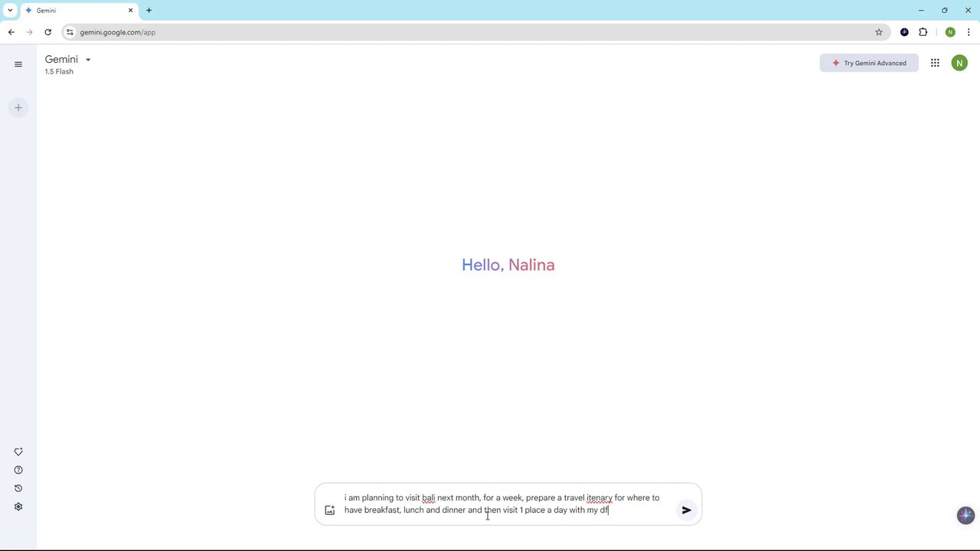Close the Gemini browser tab
The width and height of the screenshot is (980, 551).
130,11
